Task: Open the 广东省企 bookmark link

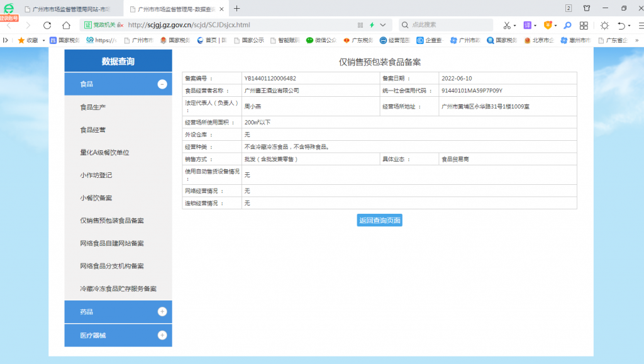Action: [x=613, y=40]
